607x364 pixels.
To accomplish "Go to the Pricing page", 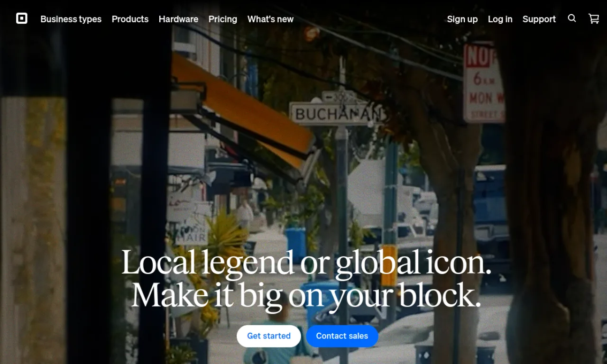I will [223, 19].
